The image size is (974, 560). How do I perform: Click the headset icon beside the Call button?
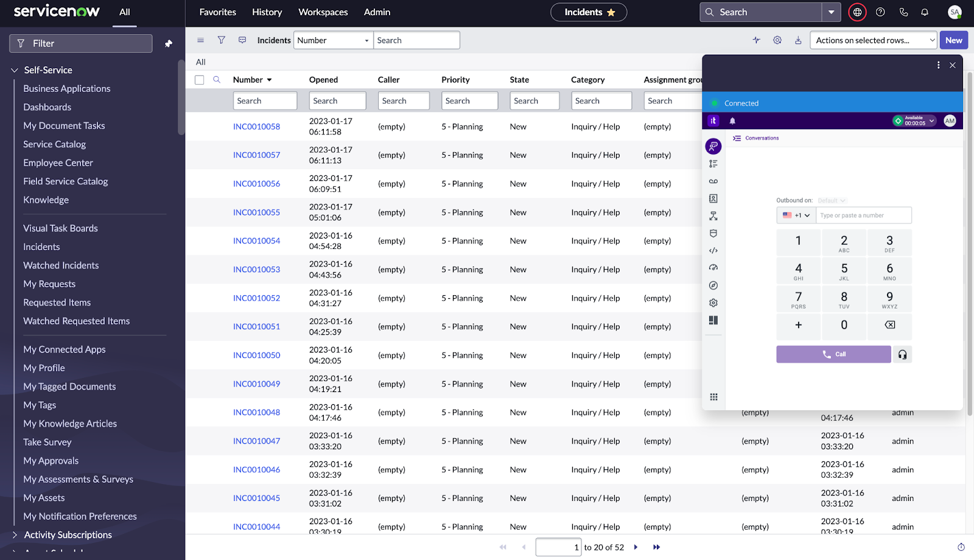(902, 354)
